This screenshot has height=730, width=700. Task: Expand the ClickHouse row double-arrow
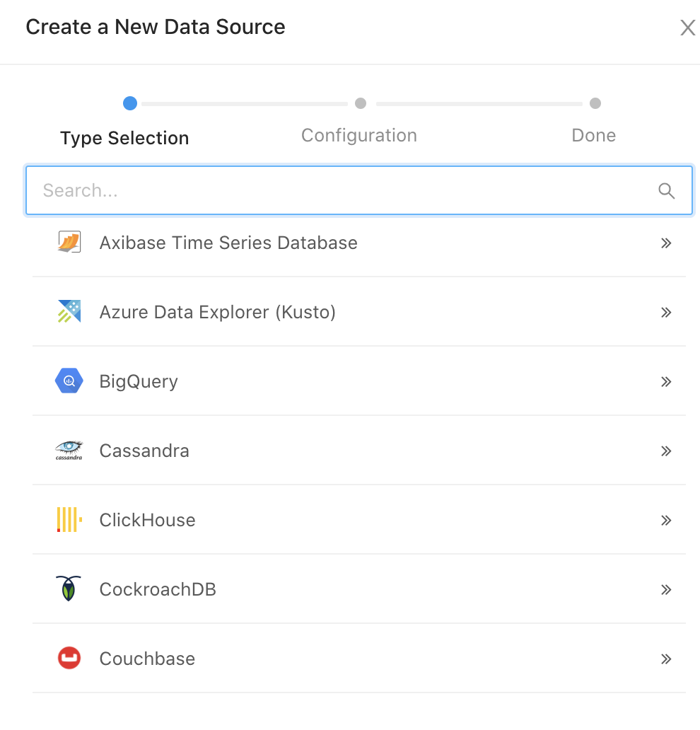click(x=665, y=521)
